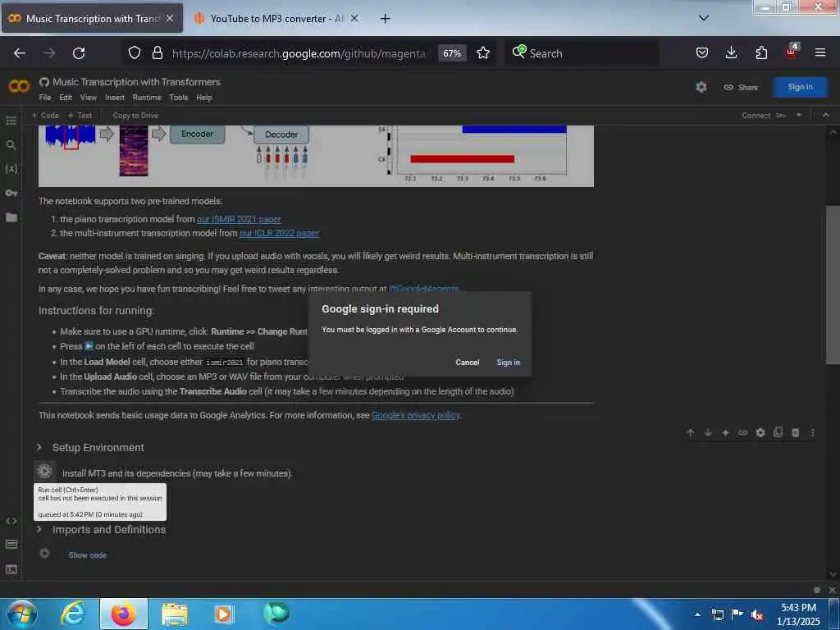Screen dimensions: 840x630
Task: Open the Files folder sidebar icon
Action: pyautogui.click(x=11, y=217)
